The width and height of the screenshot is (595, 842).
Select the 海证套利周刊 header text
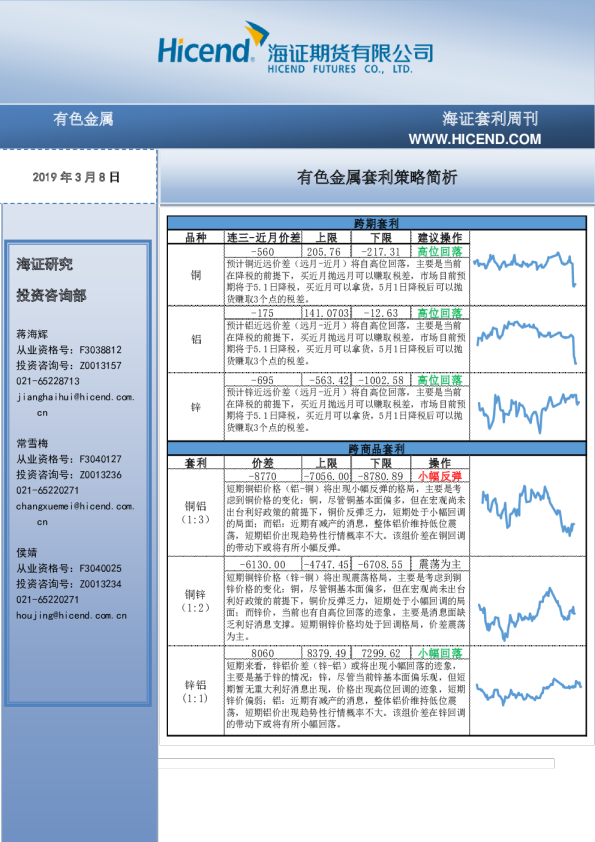pos(490,119)
